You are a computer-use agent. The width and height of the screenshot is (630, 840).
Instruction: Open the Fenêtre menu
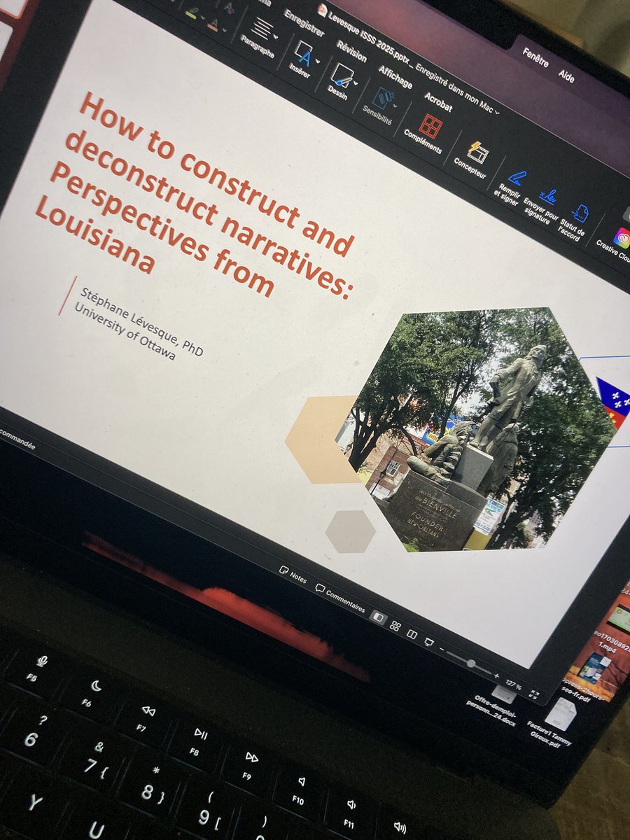[x=535, y=59]
